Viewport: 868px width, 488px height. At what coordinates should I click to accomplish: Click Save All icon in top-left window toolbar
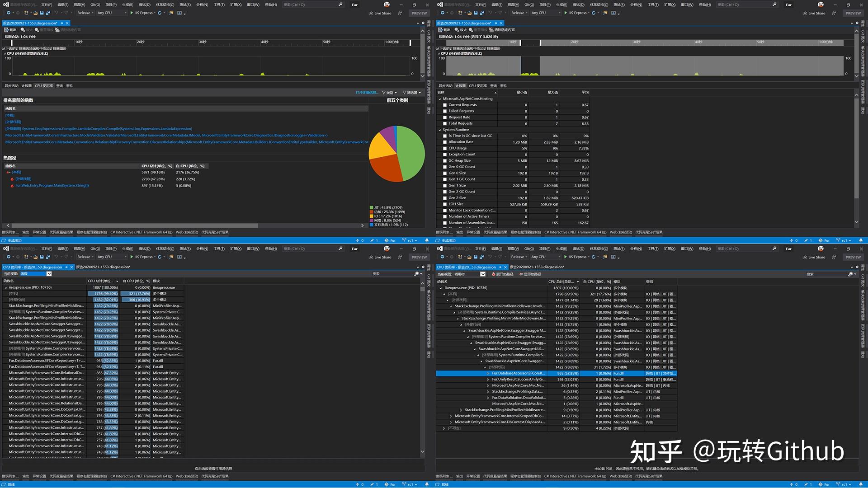point(48,13)
